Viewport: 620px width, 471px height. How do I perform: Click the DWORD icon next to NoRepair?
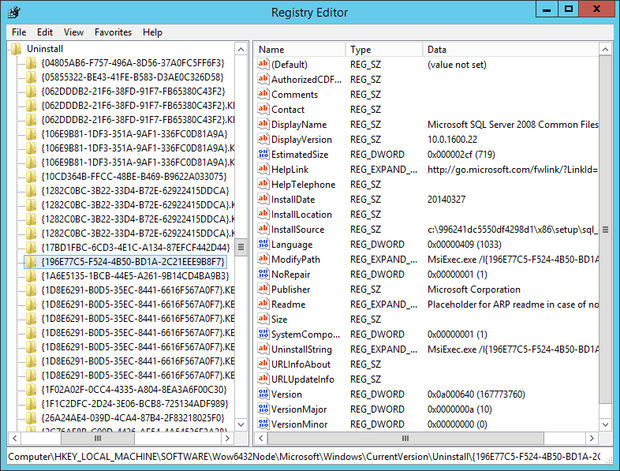click(263, 274)
